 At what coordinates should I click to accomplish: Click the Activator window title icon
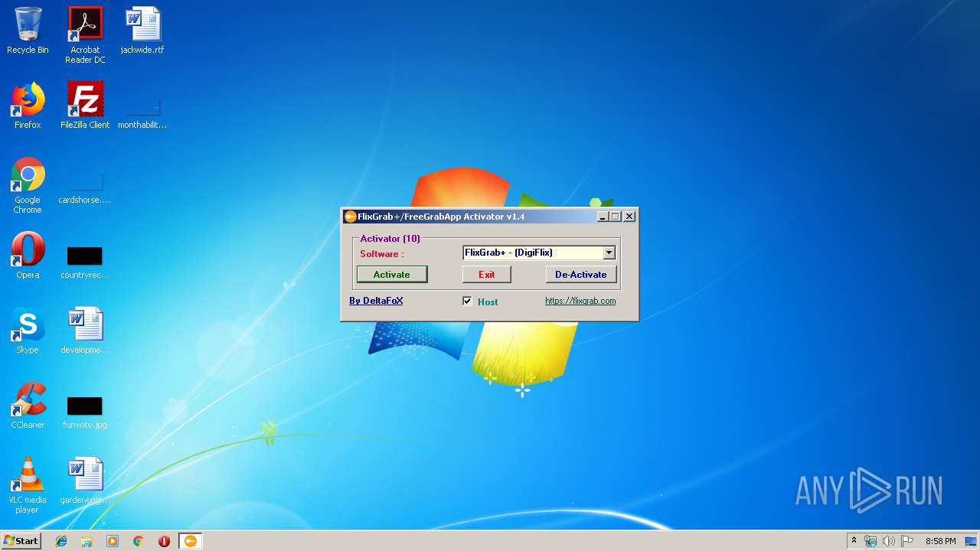pos(350,217)
